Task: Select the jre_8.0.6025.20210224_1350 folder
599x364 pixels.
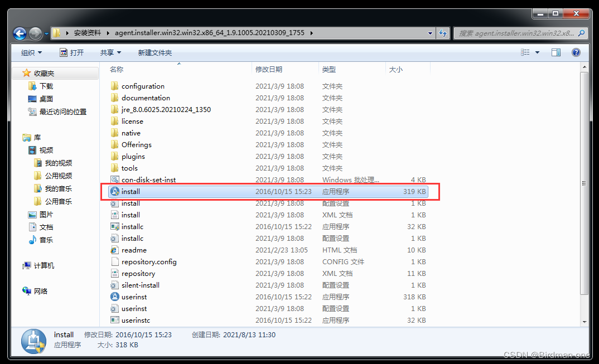Action: (x=166, y=110)
